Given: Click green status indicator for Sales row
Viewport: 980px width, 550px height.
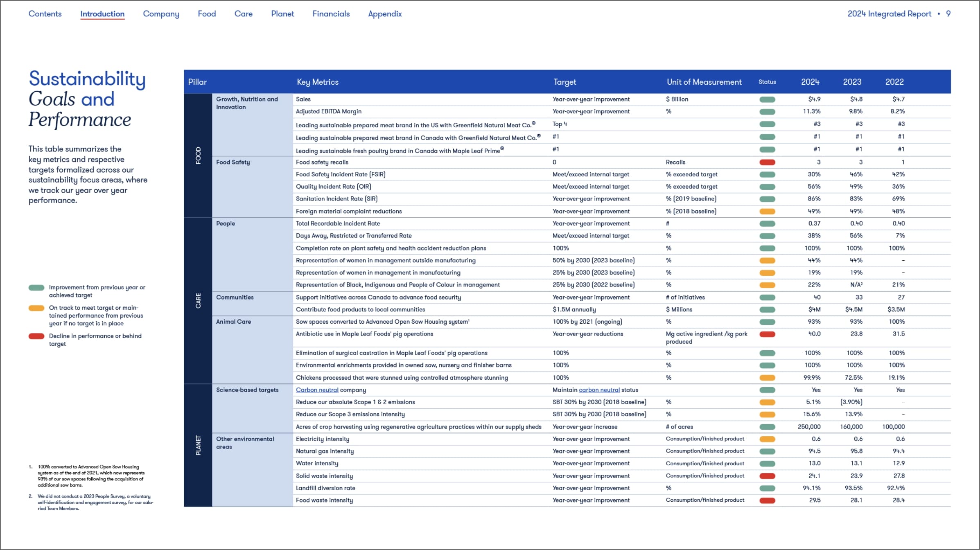Looking at the screenshot, I should 767,99.
